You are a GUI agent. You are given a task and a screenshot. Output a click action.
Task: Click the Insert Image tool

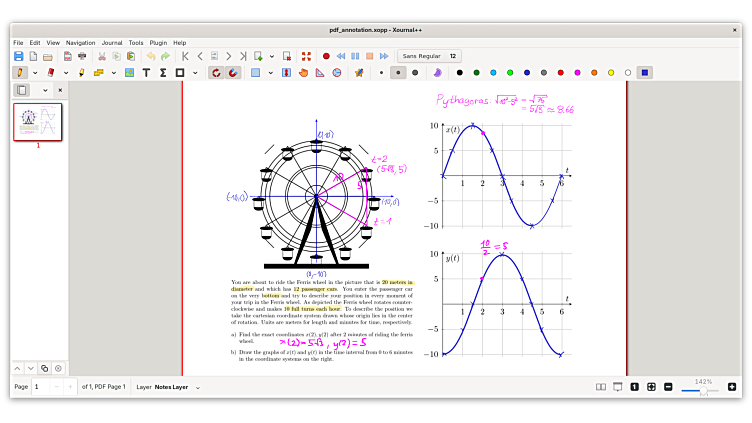pos(129,72)
